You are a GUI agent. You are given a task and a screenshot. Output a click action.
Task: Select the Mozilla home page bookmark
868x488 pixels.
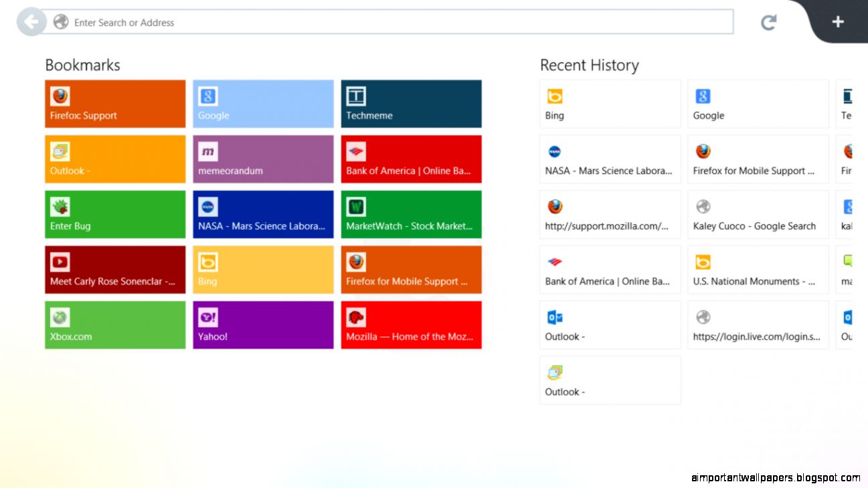(411, 325)
